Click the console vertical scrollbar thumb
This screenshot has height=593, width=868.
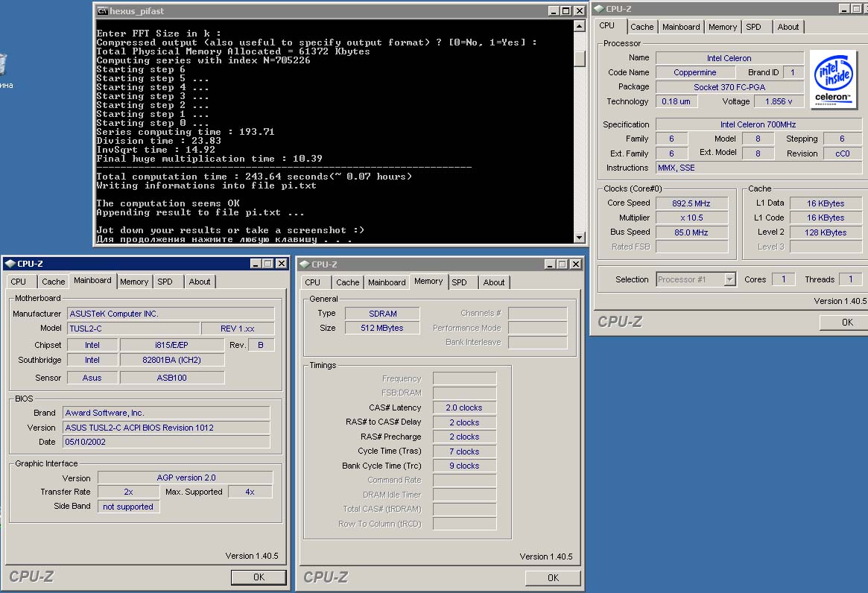(x=579, y=59)
